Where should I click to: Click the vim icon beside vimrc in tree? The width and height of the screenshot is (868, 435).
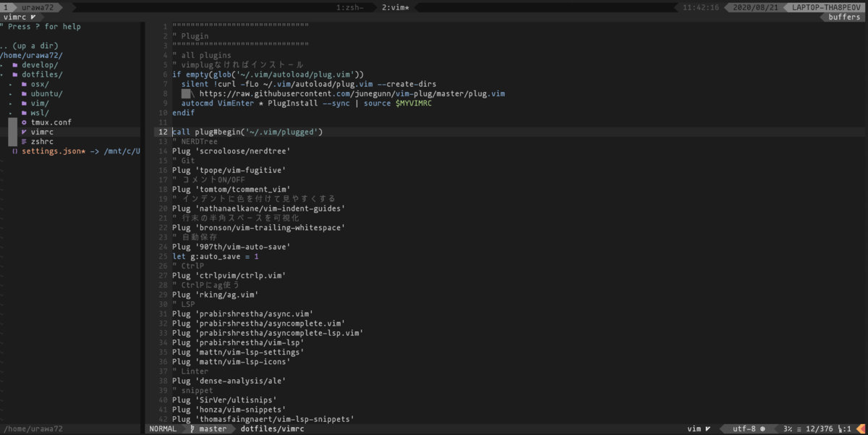(24, 132)
